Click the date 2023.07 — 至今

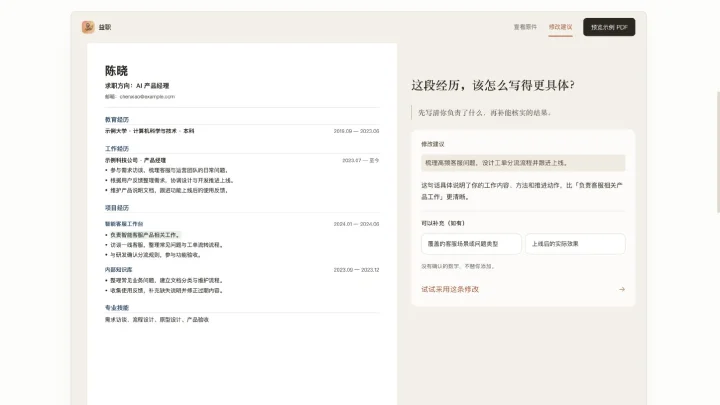[360, 160]
